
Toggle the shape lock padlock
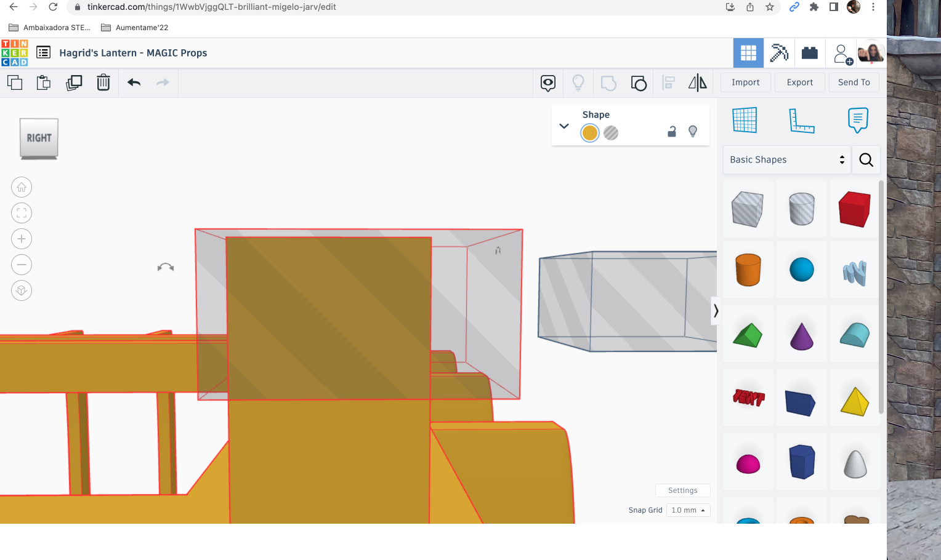click(x=671, y=131)
